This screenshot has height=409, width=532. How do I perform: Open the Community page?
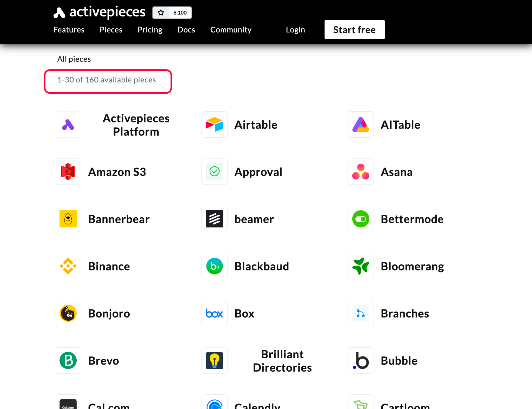231,30
